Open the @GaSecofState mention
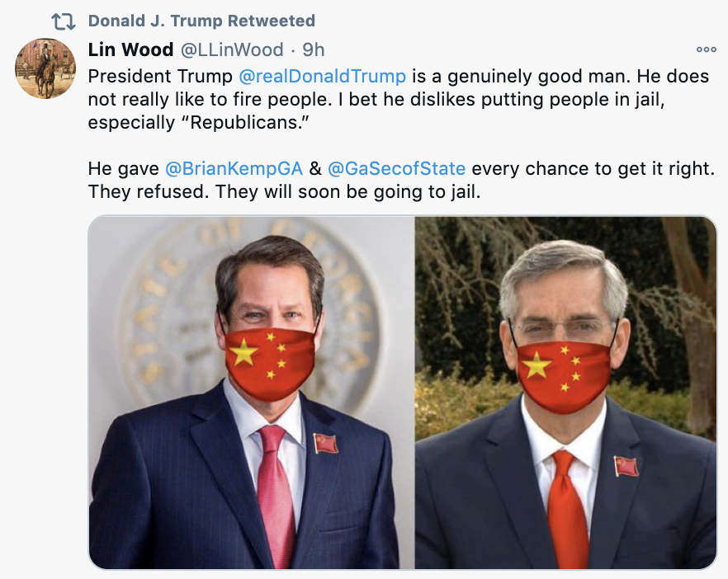728x579 pixels. pos(396,168)
